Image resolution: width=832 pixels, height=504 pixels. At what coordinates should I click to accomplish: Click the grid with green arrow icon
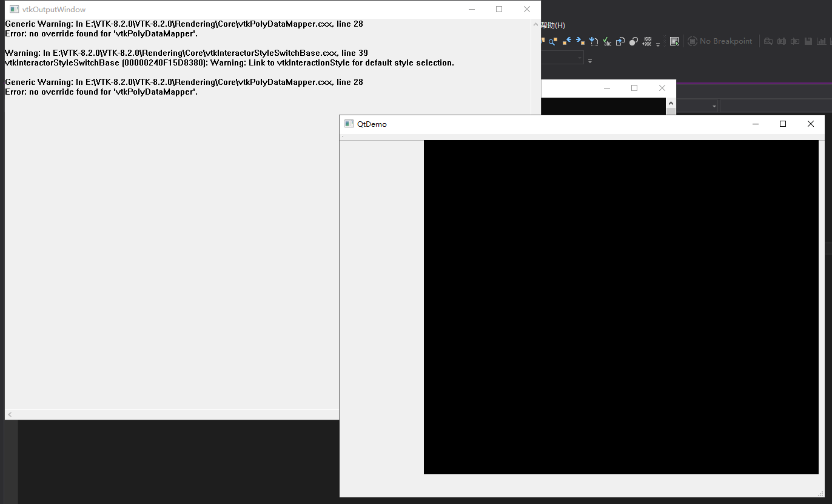point(674,41)
